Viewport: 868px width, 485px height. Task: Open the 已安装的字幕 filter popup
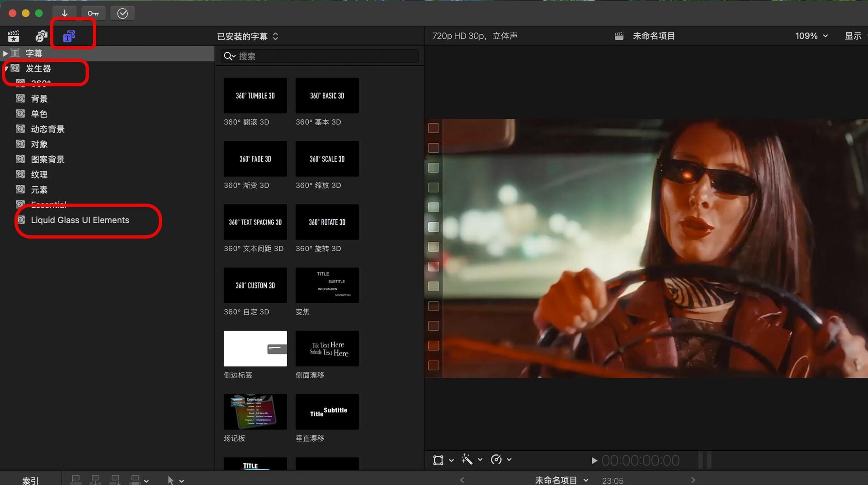pos(247,36)
